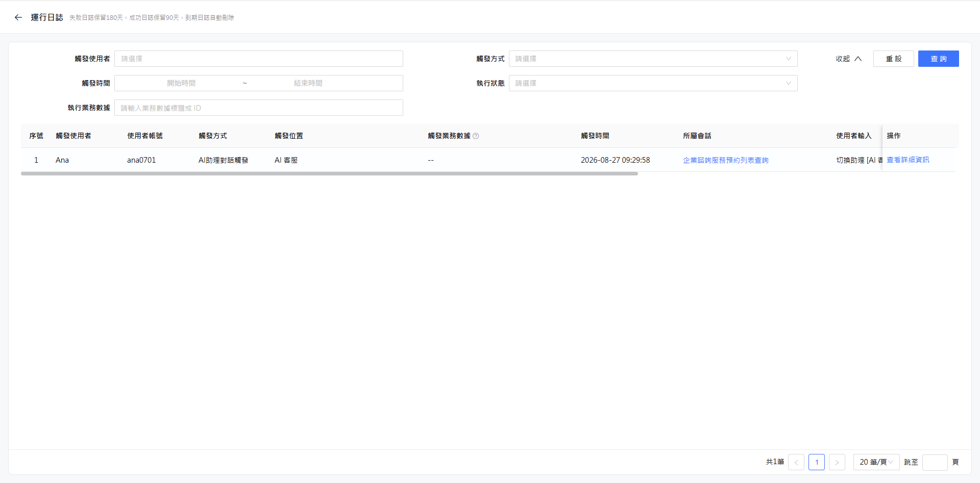
Task: Click the 2026-08-27 09:29:58 timestamp cell
Action: (x=615, y=160)
